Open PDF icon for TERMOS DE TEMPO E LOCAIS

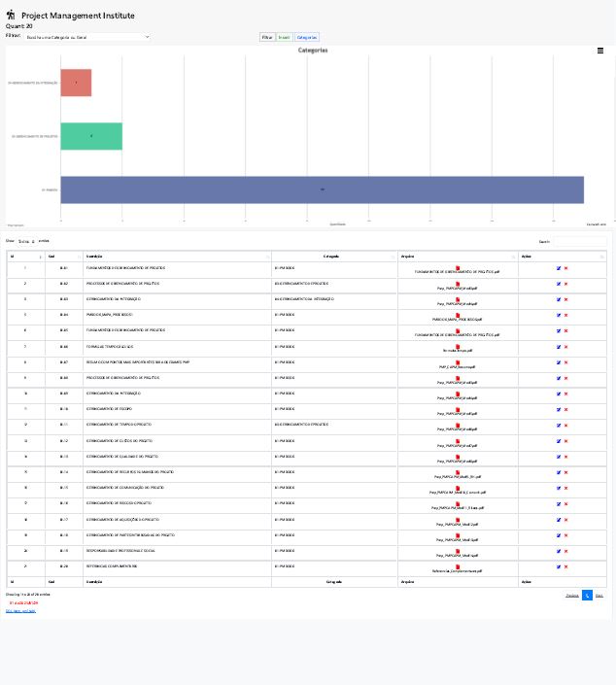tap(458, 346)
